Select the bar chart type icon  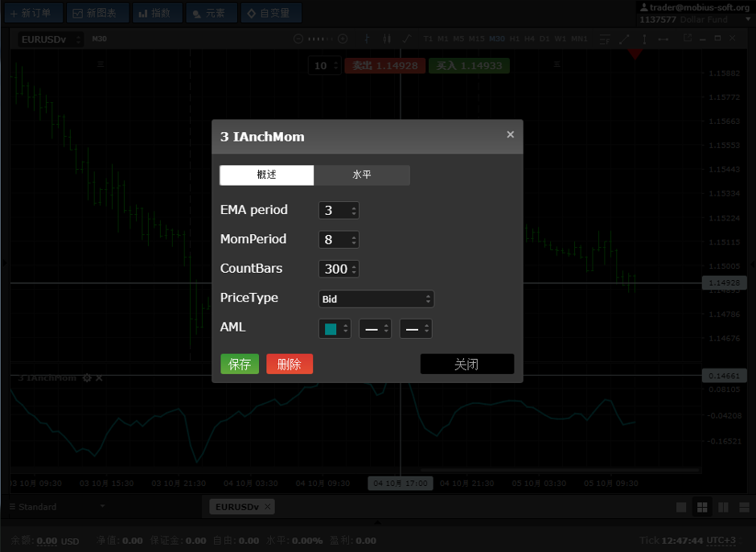coord(367,39)
